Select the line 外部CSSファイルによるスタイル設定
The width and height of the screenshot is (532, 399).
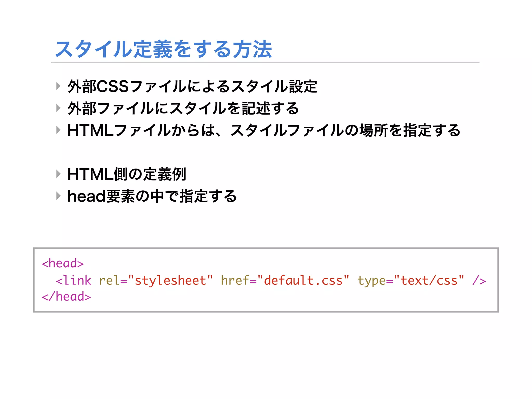[192, 86]
